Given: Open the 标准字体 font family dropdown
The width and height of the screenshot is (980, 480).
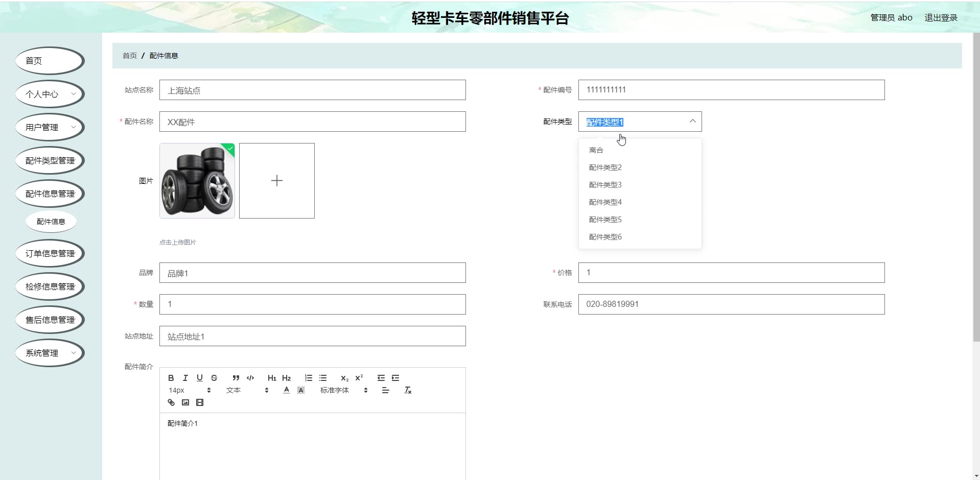Looking at the screenshot, I should (344, 390).
